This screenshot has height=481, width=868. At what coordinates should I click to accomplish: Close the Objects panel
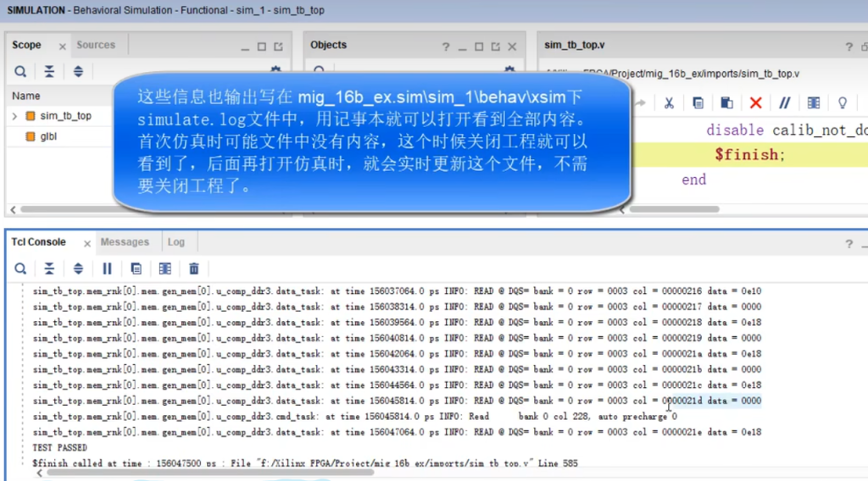512,47
